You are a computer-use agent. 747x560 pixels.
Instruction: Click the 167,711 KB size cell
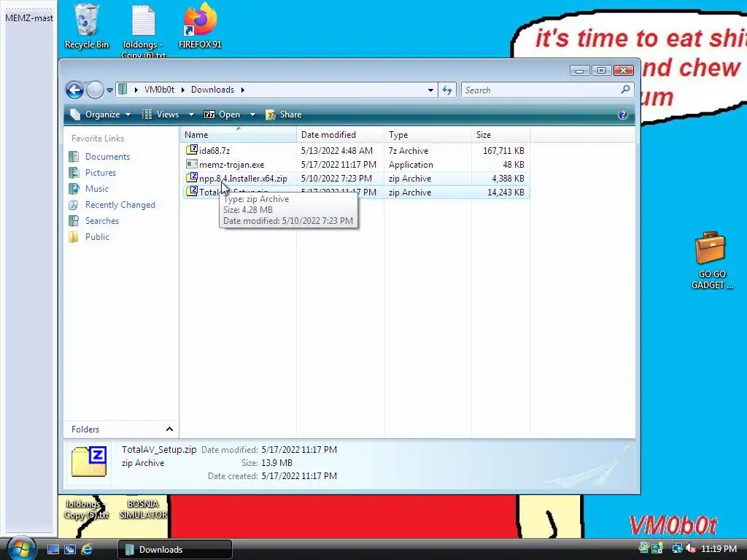pyautogui.click(x=503, y=151)
